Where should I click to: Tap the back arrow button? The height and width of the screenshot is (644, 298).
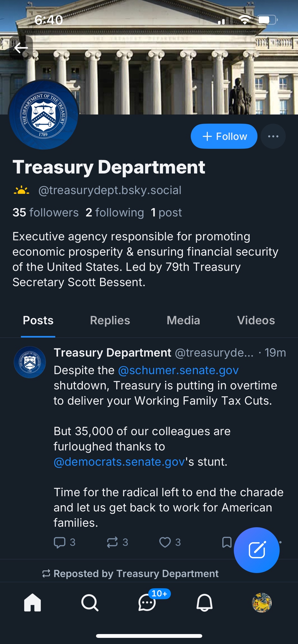pos(21,48)
